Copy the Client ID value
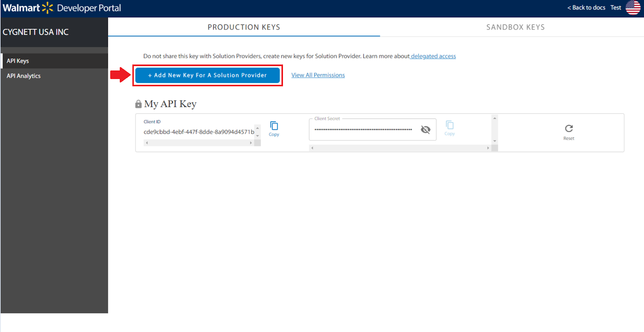644x332 pixels. (x=274, y=129)
